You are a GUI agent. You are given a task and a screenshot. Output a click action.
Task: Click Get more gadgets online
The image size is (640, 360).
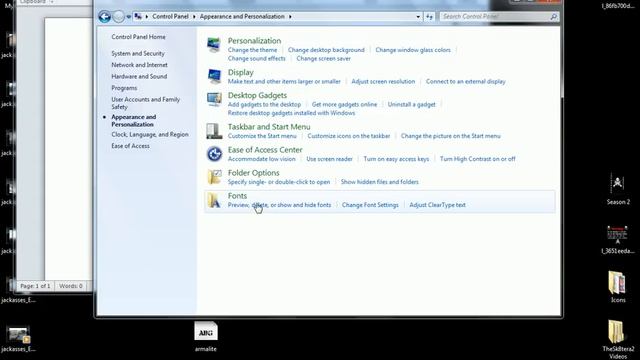[344, 104]
